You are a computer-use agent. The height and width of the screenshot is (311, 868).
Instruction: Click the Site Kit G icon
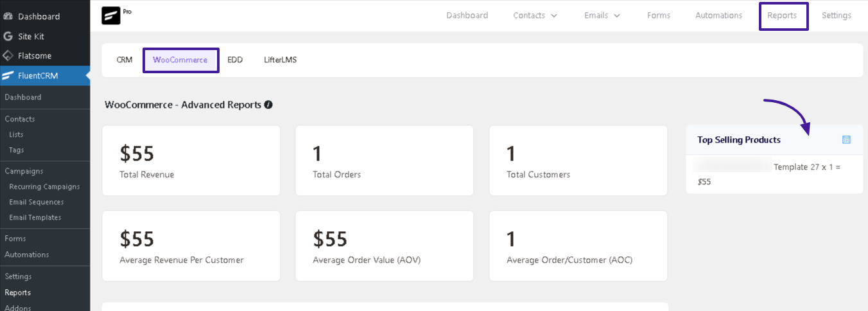click(8, 37)
